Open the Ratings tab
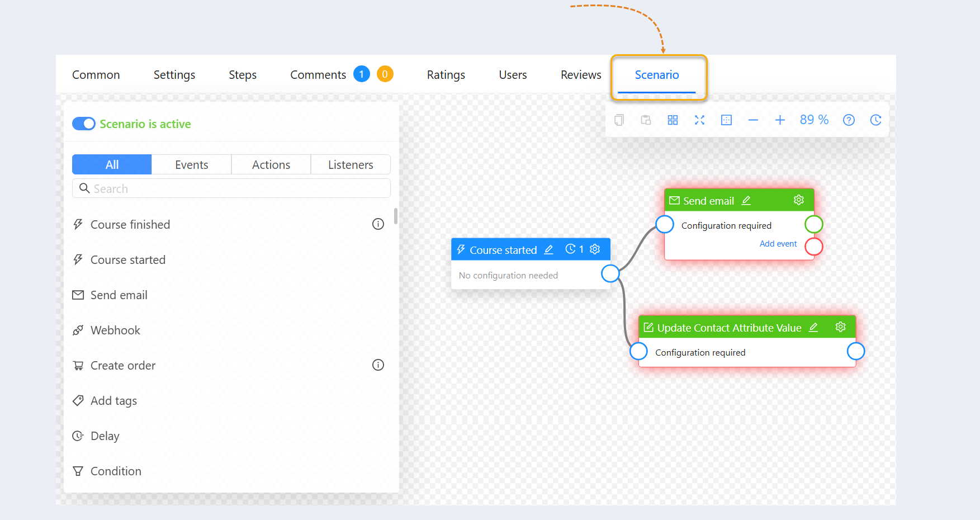The image size is (980, 520). (446, 74)
